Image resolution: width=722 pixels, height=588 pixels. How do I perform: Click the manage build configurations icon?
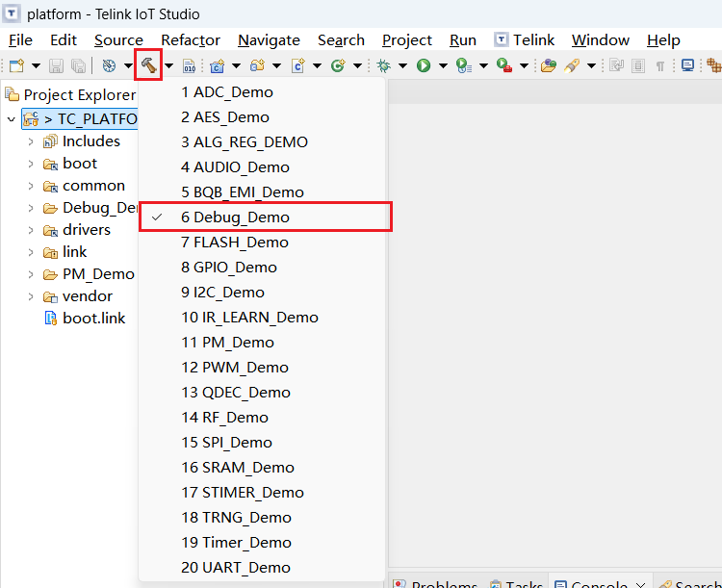pyautogui.click(x=109, y=65)
